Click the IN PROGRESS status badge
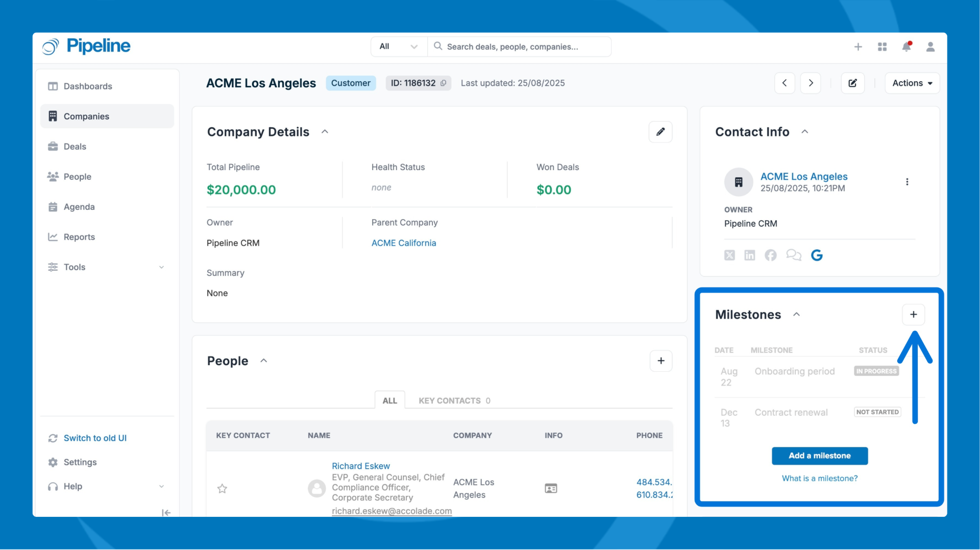Viewport: 980px width, 550px height. tap(876, 371)
